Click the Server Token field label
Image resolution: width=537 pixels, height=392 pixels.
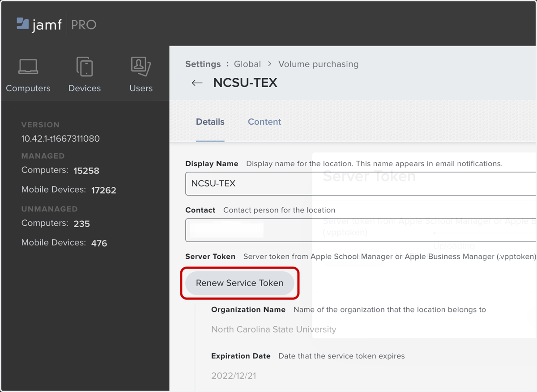click(210, 257)
